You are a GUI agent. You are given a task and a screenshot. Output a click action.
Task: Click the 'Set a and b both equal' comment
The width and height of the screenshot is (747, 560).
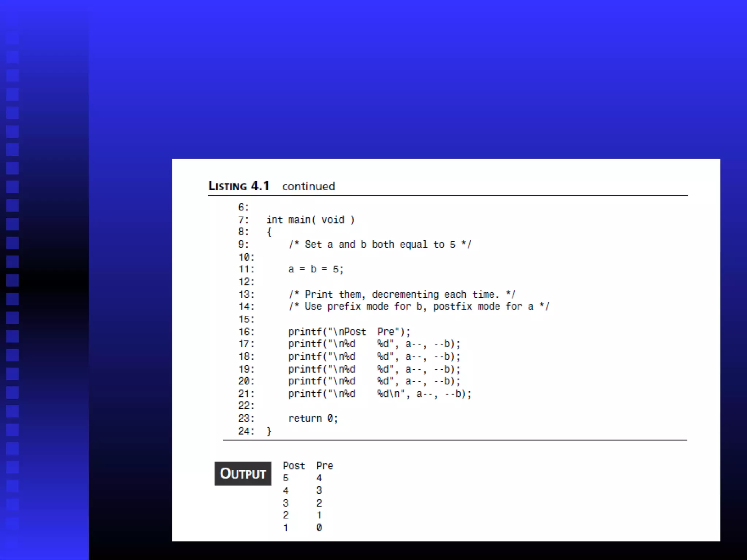pos(380,245)
